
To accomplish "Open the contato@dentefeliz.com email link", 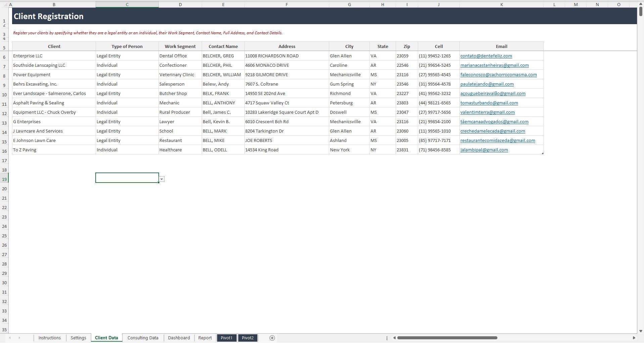I will 486,56.
